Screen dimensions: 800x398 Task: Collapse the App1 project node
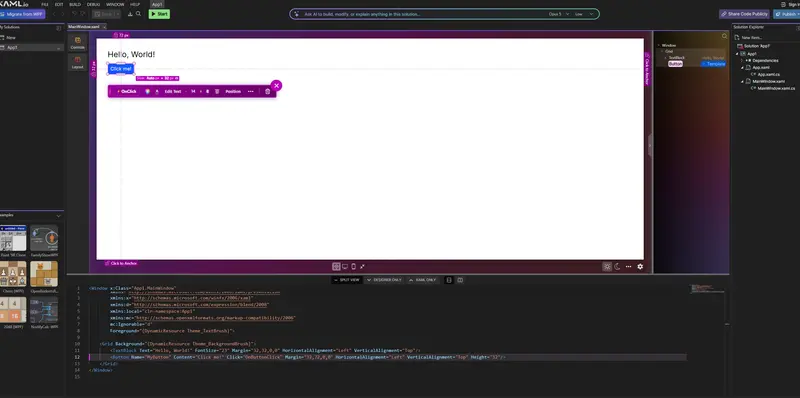tap(738, 54)
